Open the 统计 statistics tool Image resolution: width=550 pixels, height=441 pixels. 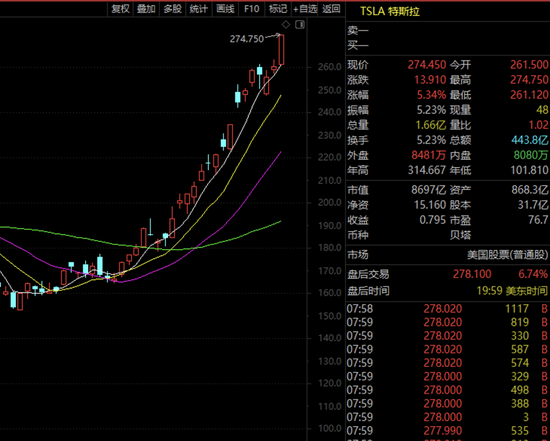(199, 9)
